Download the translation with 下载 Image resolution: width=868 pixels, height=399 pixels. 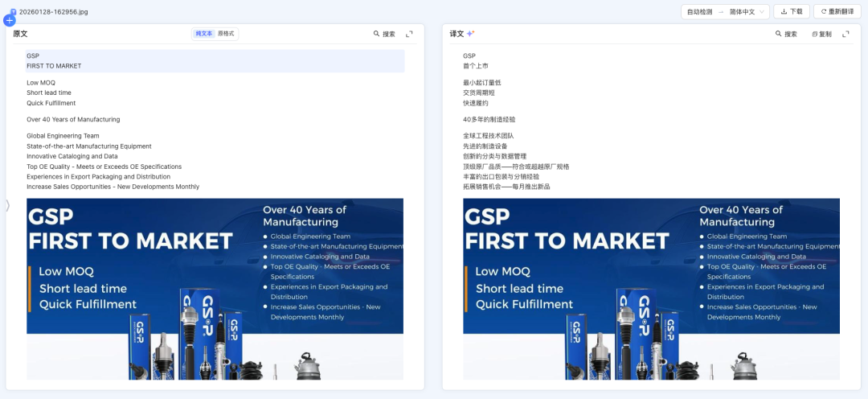[x=792, y=11]
